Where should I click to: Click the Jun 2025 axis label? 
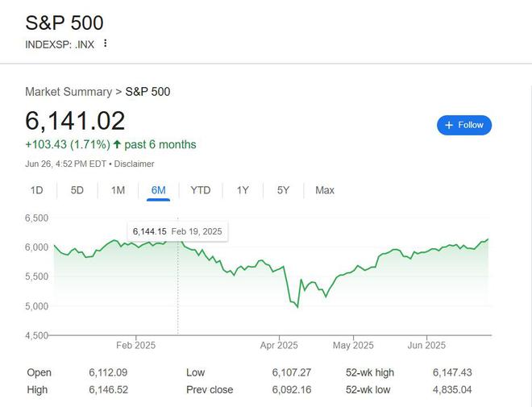click(x=426, y=345)
